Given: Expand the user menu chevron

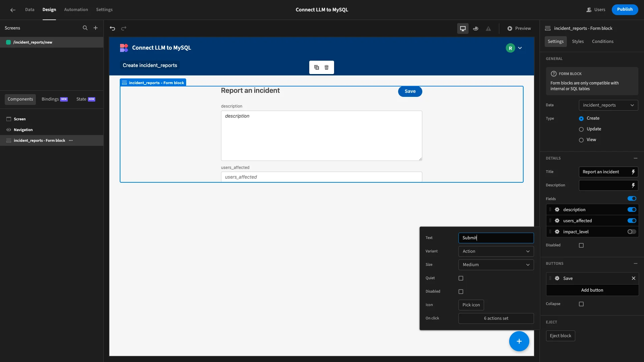Looking at the screenshot, I should pyautogui.click(x=520, y=48).
